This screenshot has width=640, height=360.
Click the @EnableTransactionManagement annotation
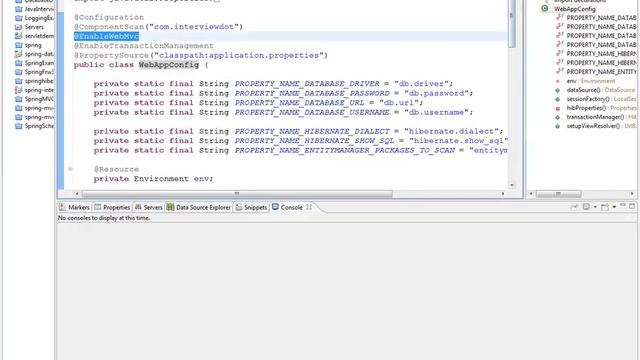pos(144,46)
